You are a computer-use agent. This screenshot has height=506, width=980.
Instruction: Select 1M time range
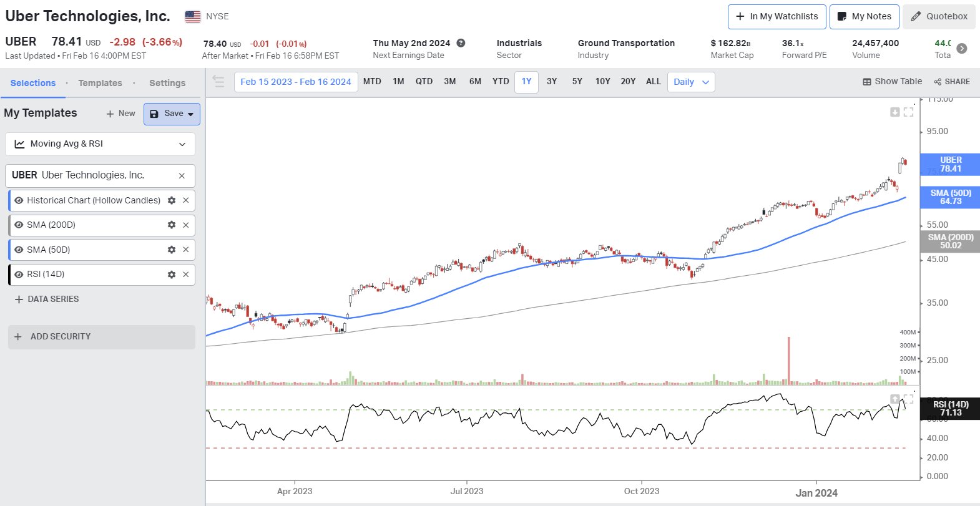pos(398,82)
